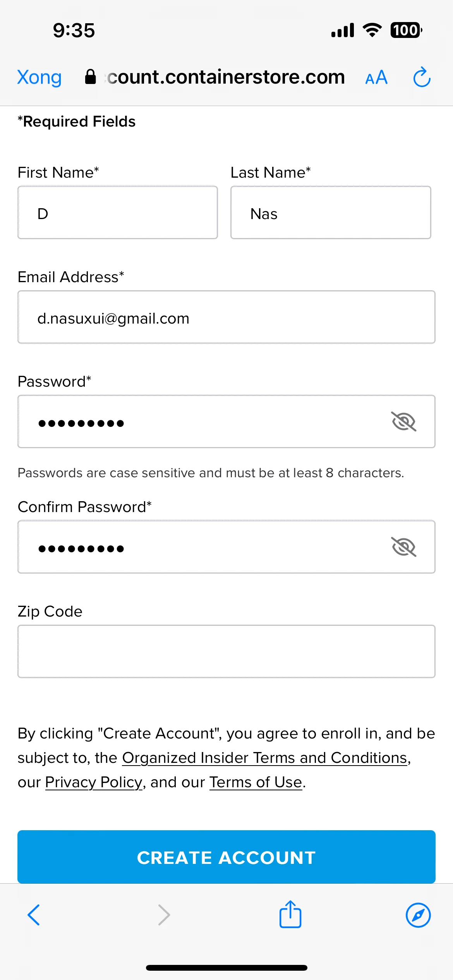
Task: Focus the Last Name field
Action: (x=331, y=212)
